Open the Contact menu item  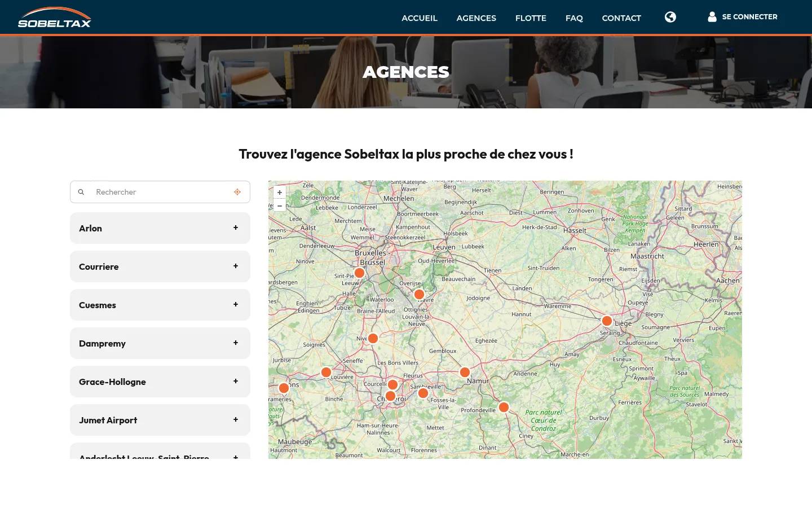[621, 18]
